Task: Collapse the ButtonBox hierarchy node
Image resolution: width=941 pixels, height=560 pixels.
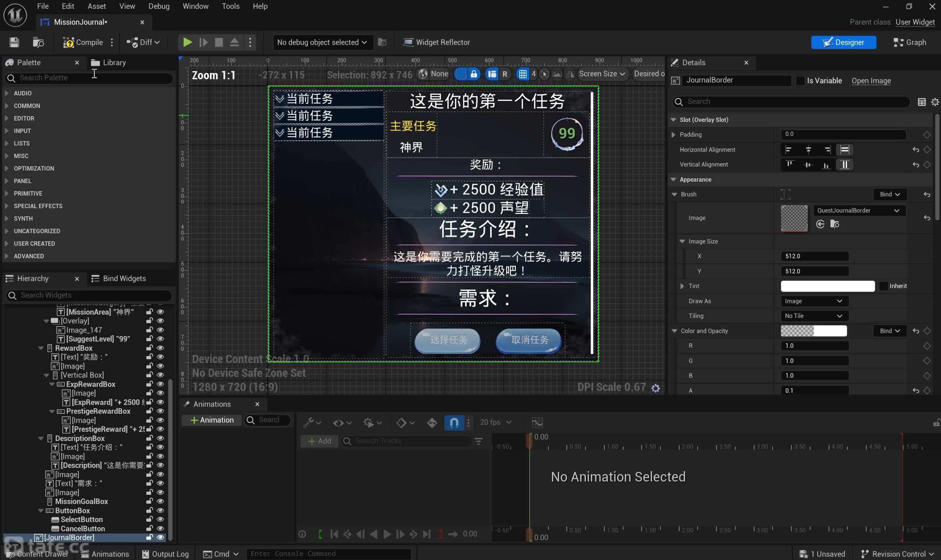Action: tap(41, 511)
